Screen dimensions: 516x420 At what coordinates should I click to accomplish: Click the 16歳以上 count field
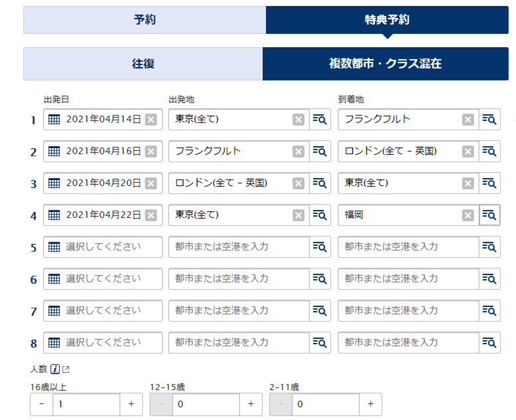pyautogui.click(x=86, y=404)
